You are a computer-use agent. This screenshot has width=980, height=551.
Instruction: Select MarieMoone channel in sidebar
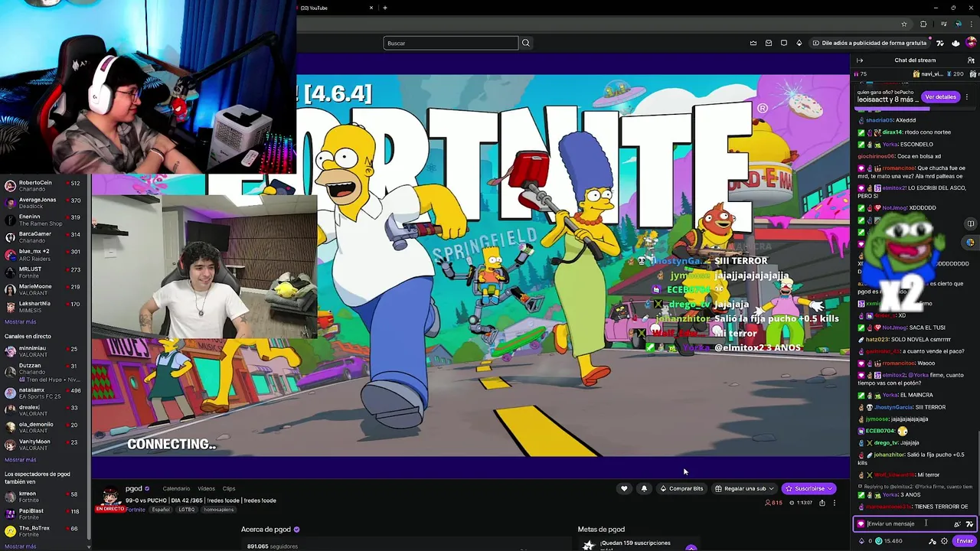(x=44, y=289)
